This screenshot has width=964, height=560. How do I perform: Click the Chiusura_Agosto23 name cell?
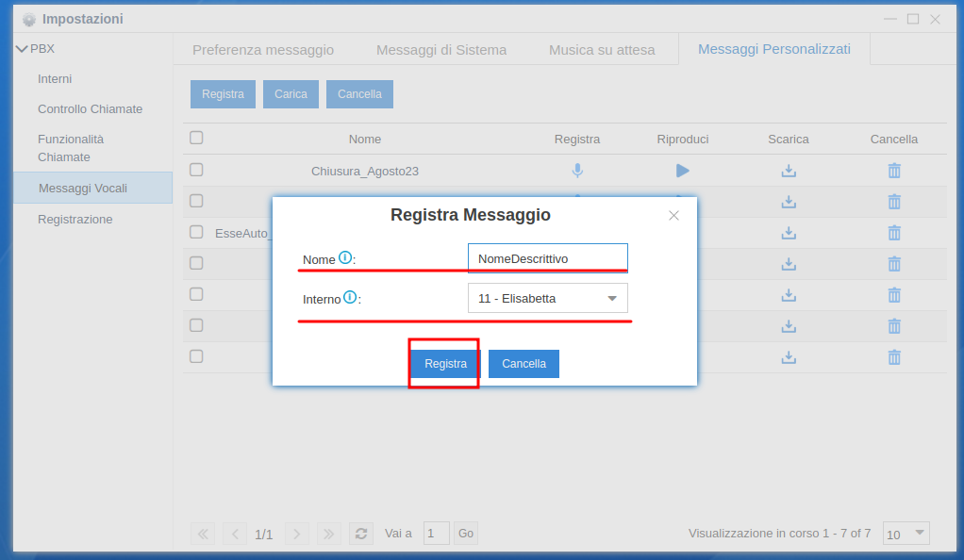[365, 172]
